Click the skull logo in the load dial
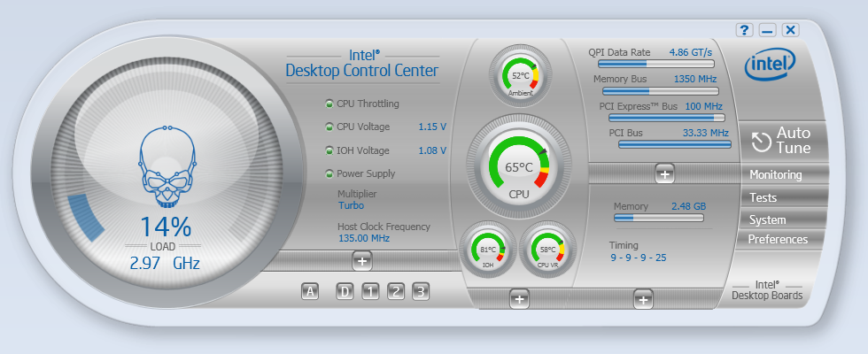The height and width of the screenshot is (354, 868). pyautogui.click(x=167, y=166)
